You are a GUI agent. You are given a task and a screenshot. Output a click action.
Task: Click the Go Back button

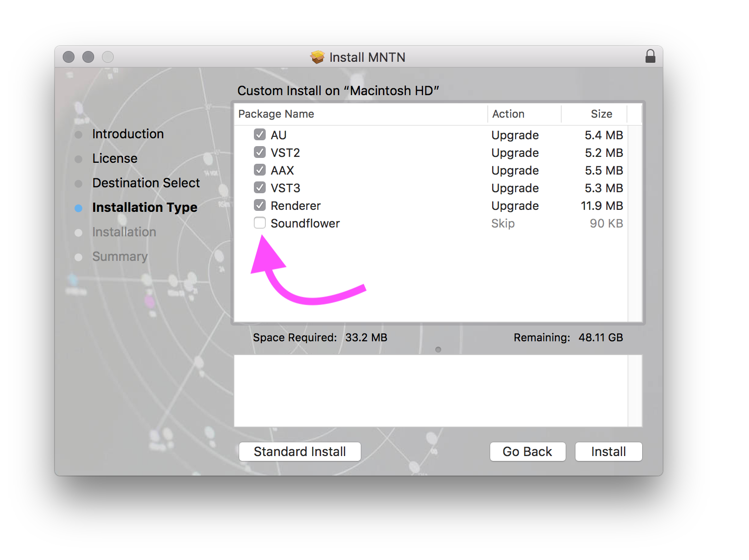tap(527, 452)
